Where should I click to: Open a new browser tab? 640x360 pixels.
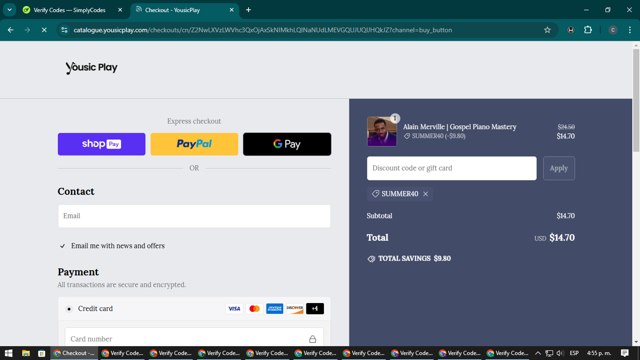tap(248, 10)
